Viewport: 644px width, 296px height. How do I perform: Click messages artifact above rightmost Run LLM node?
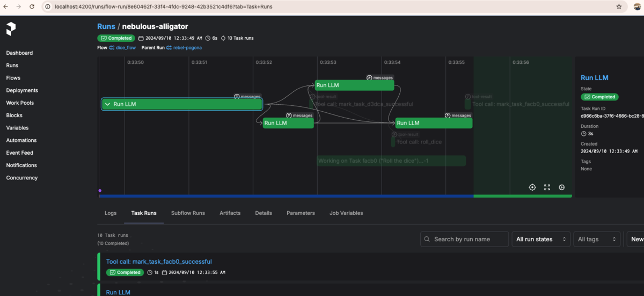pos(448,115)
